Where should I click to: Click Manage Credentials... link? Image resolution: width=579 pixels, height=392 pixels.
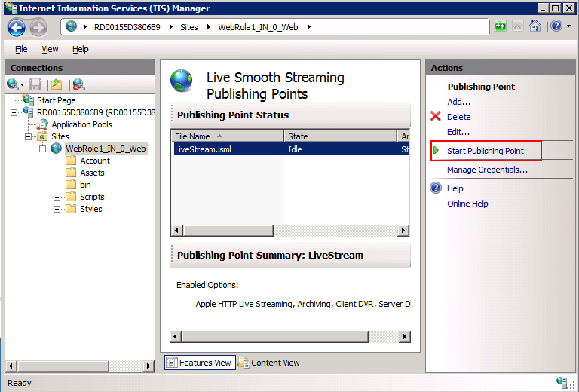[x=487, y=170]
